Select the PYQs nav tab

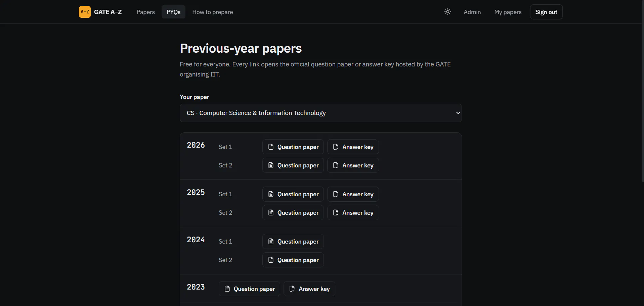pyautogui.click(x=173, y=12)
